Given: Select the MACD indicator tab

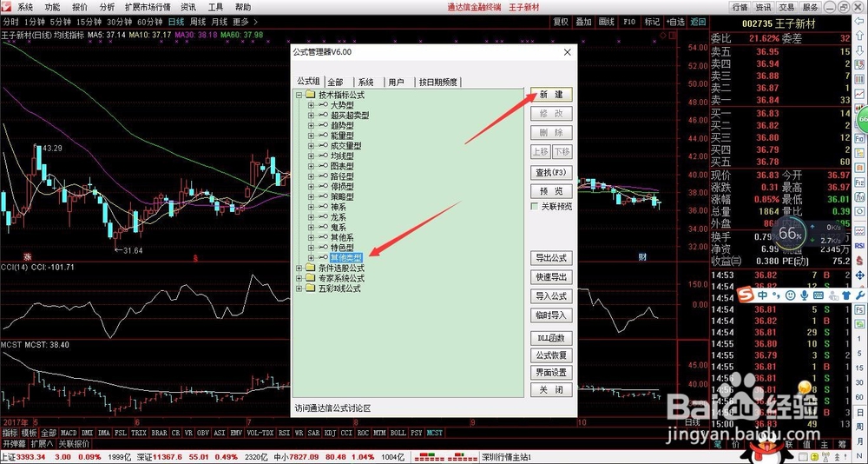Looking at the screenshot, I should (x=69, y=433).
